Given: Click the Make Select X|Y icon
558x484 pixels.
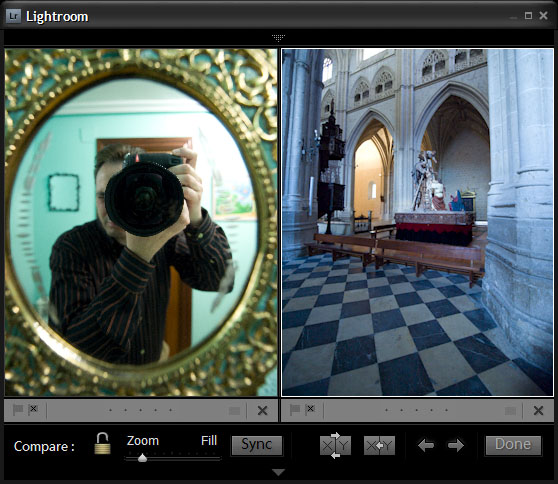Looking at the screenshot, I should click(x=379, y=446).
